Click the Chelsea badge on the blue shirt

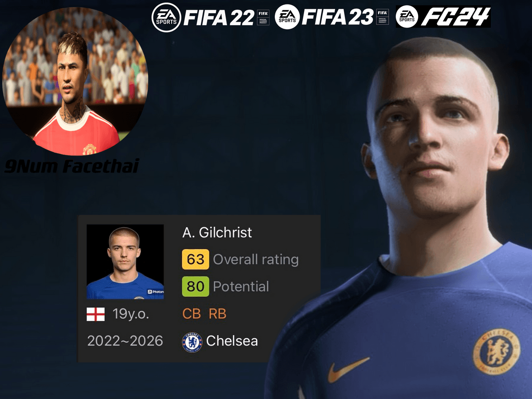click(496, 350)
